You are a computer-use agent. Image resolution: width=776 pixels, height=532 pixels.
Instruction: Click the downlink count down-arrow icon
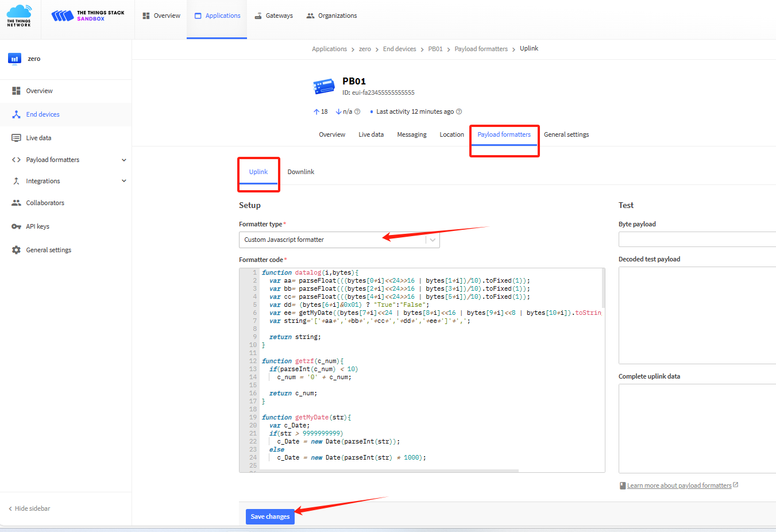338,111
